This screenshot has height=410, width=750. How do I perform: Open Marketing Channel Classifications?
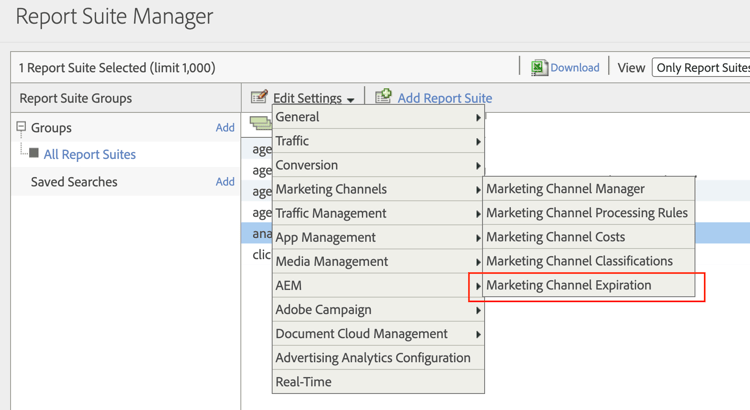(x=579, y=261)
